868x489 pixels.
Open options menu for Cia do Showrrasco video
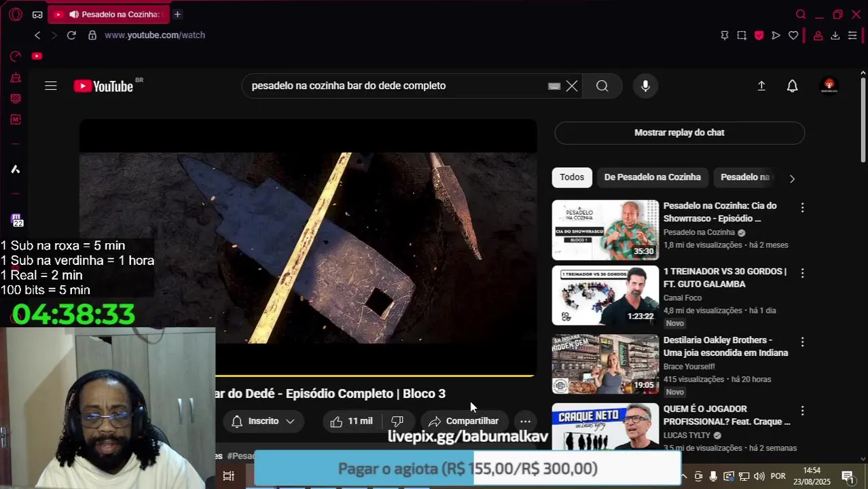(802, 208)
